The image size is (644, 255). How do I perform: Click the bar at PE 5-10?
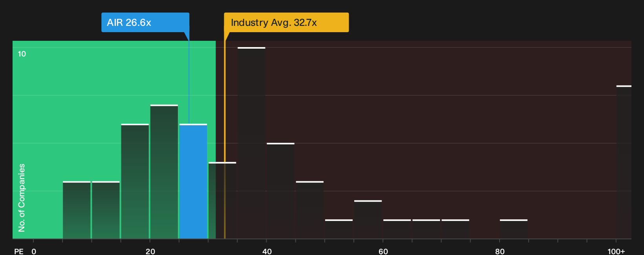[77, 210]
